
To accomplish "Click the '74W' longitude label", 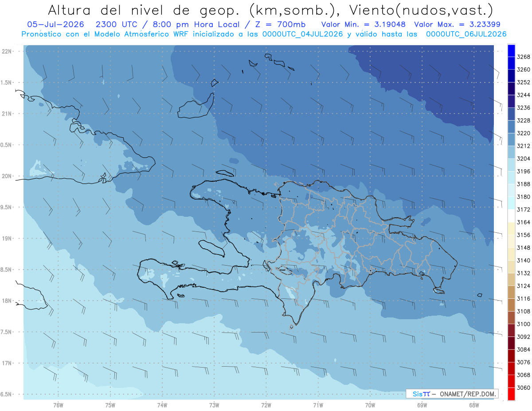I will 162,405.
